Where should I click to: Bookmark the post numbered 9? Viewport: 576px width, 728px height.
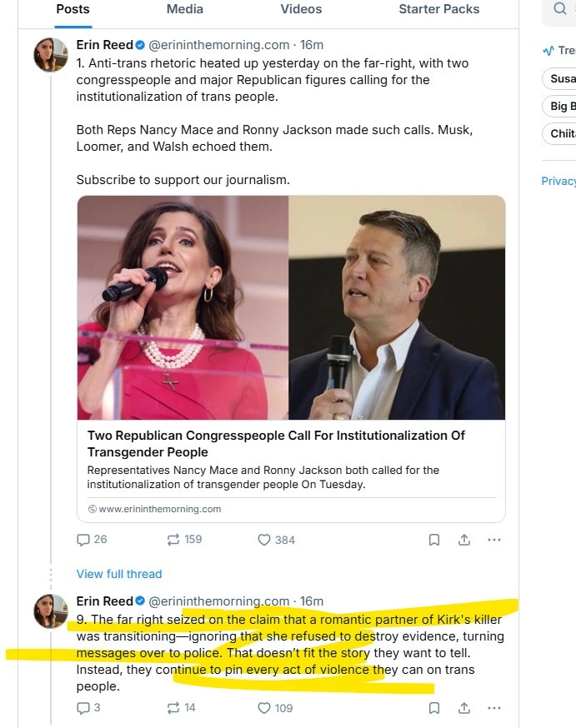(x=434, y=708)
